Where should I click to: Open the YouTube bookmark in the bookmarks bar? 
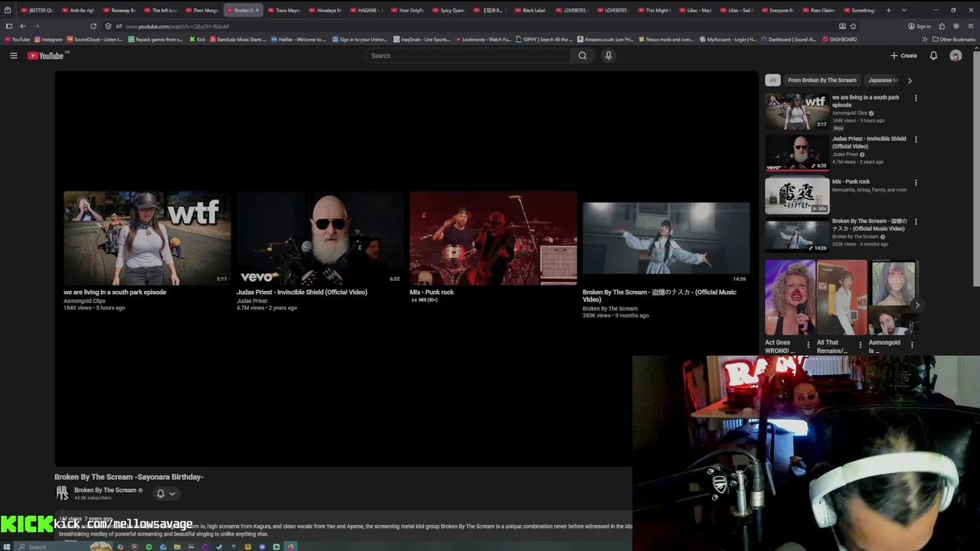tap(16, 39)
